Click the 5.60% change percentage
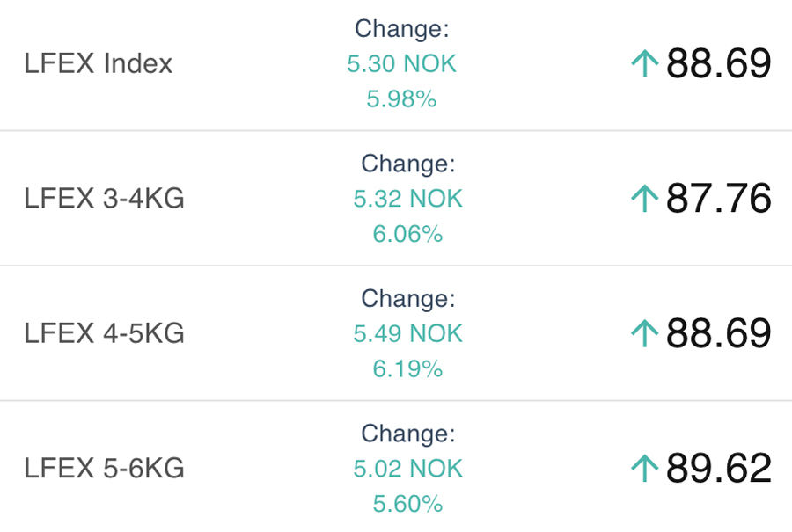792x532 pixels. point(407,505)
